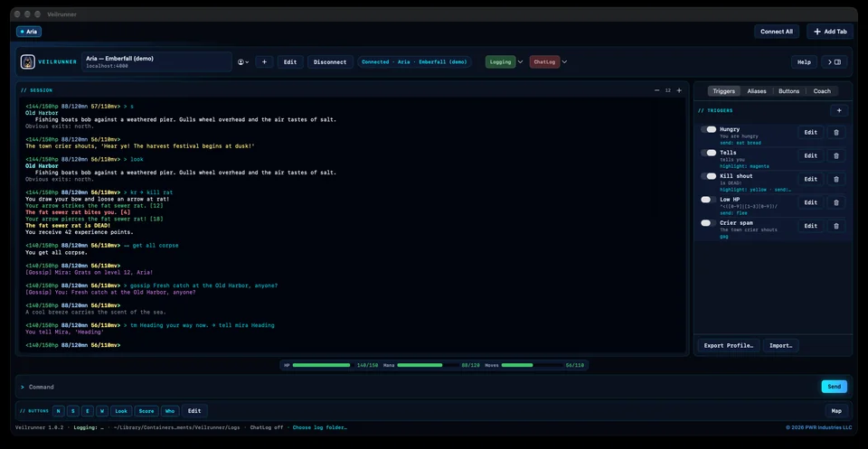Open the Help button
Viewport: 868px width, 449px height.
point(804,62)
